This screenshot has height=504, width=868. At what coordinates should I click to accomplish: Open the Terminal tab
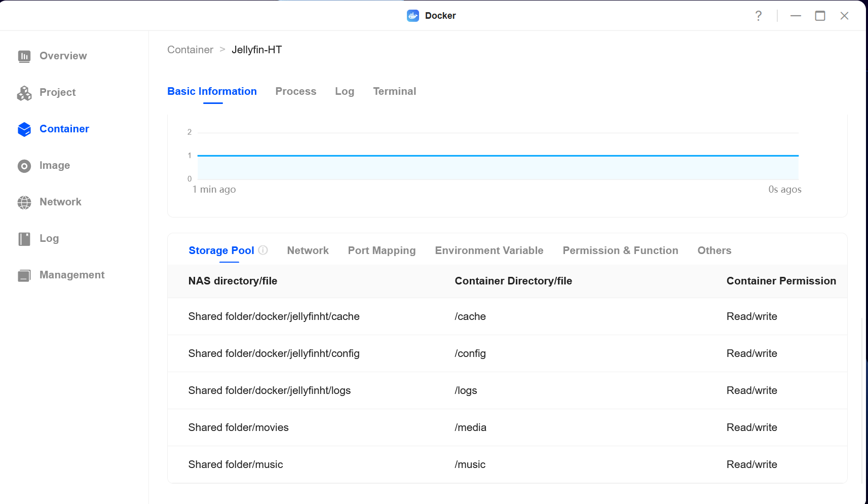pyautogui.click(x=394, y=91)
